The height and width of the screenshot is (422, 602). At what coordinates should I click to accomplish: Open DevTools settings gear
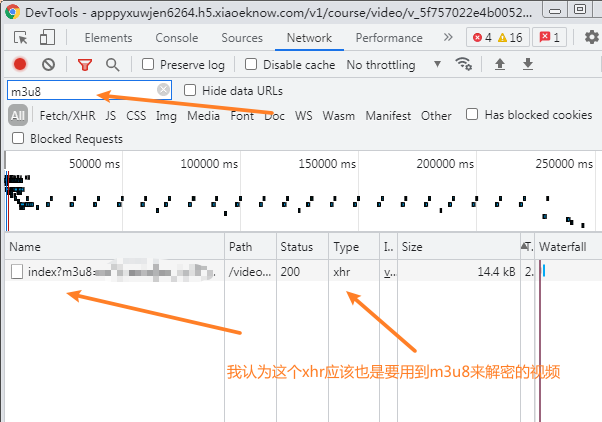pyautogui.click(x=592, y=37)
